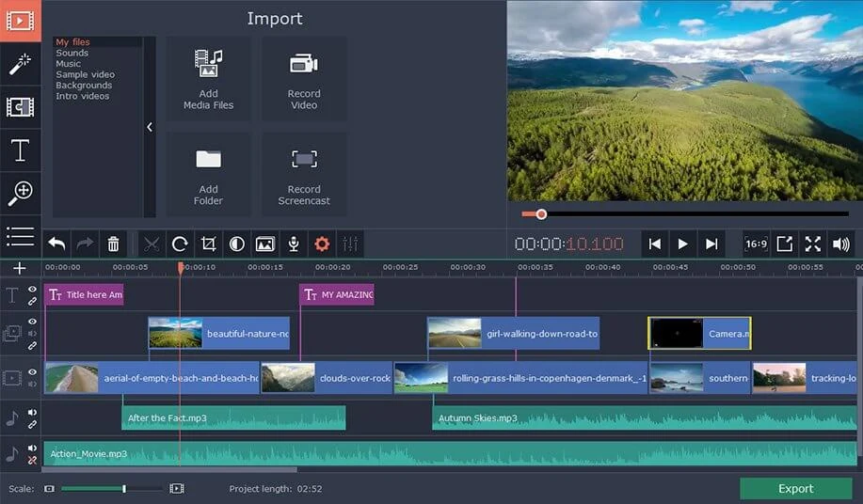Zoom timeline out with small frame icon
The image size is (863, 504).
[x=50, y=489]
